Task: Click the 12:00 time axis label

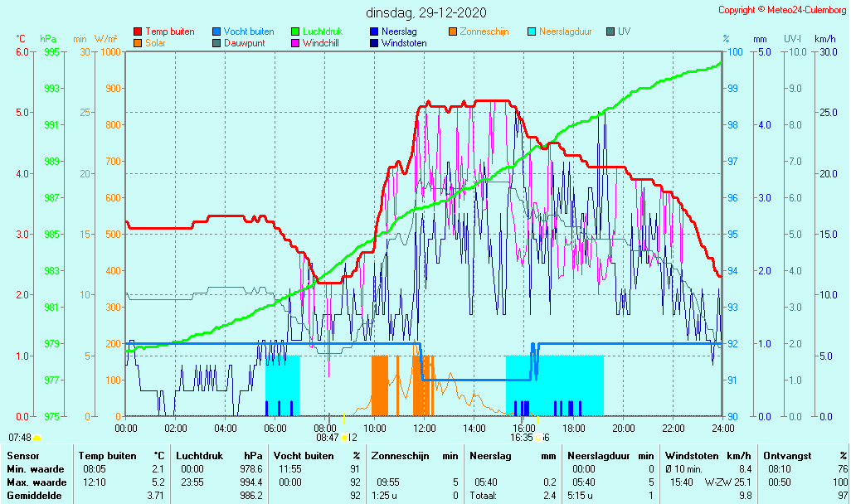Action: coord(424,429)
